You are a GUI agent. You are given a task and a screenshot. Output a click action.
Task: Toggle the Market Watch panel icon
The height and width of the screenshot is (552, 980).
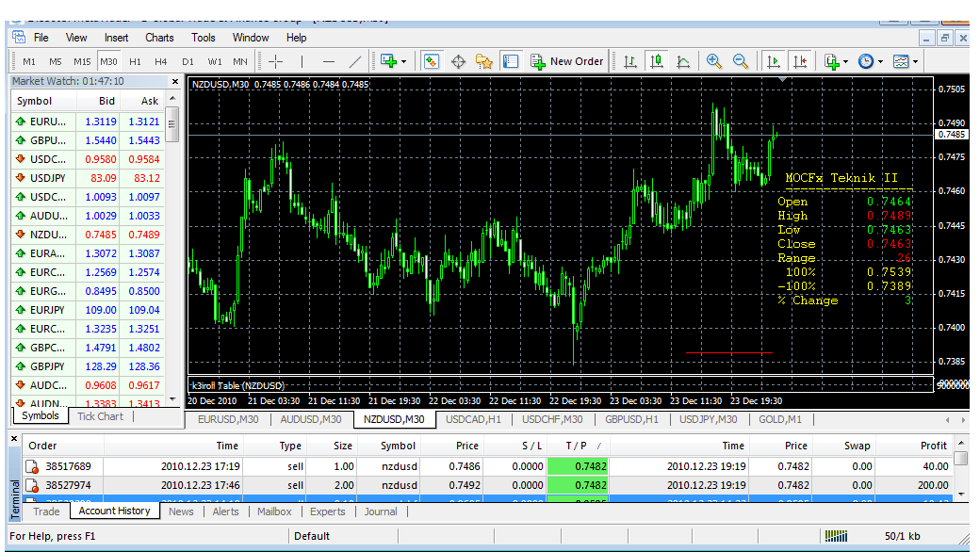(432, 61)
